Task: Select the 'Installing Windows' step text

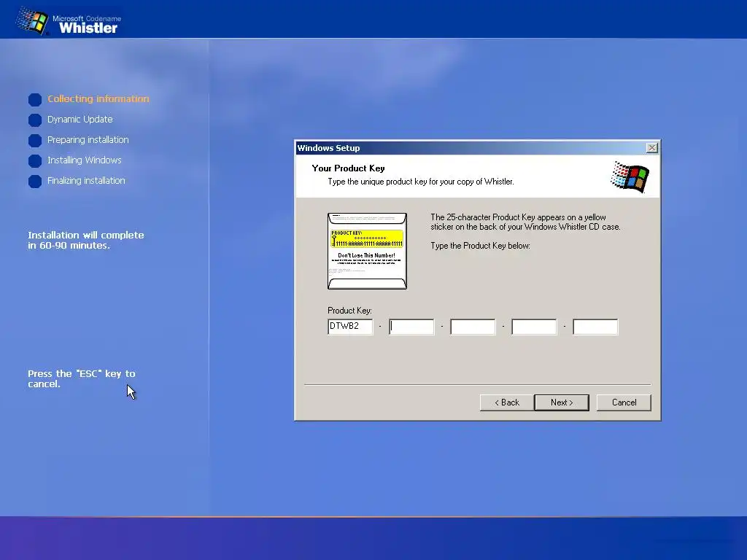Action: click(x=85, y=160)
